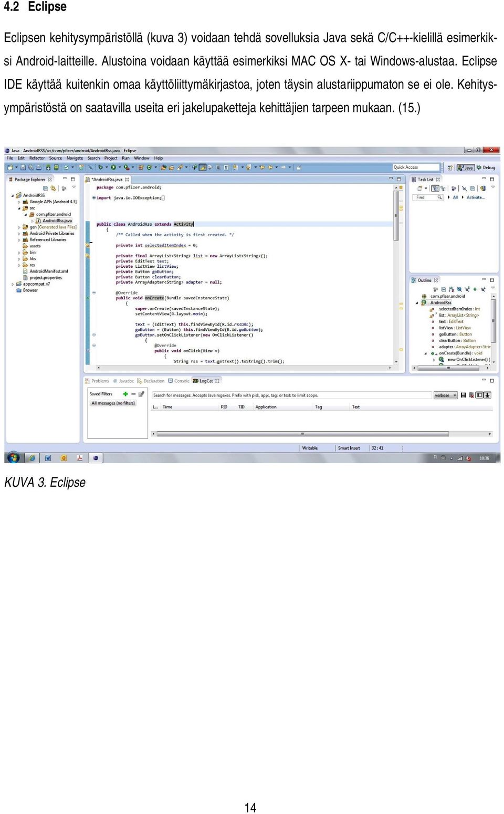Switch to the Debug perspective
Screen dimensions: 504x814
pos(486,168)
